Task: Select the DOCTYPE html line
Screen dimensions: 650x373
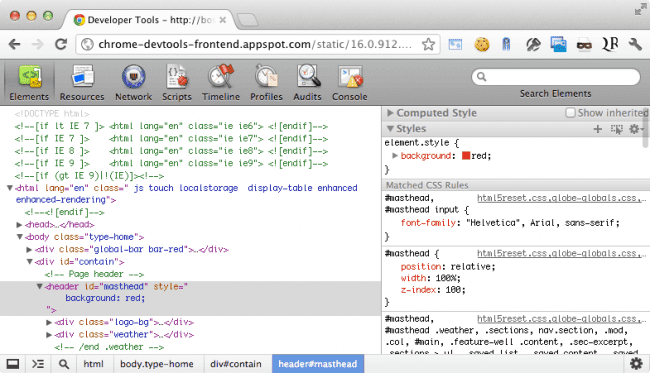Action: point(52,114)
